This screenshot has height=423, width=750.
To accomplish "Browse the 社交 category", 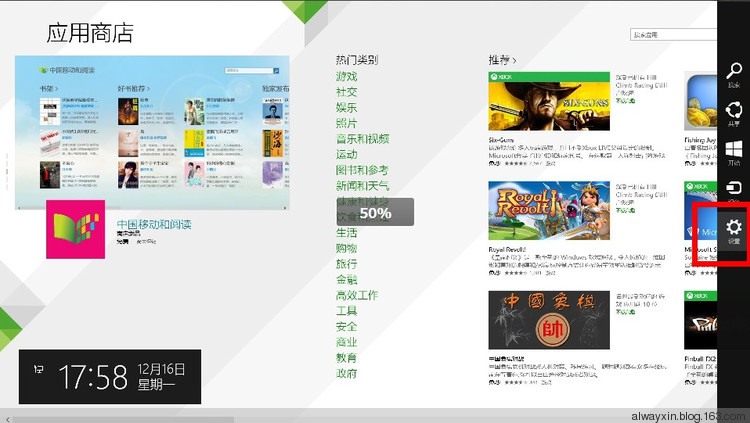I will (x=346, y=92).
